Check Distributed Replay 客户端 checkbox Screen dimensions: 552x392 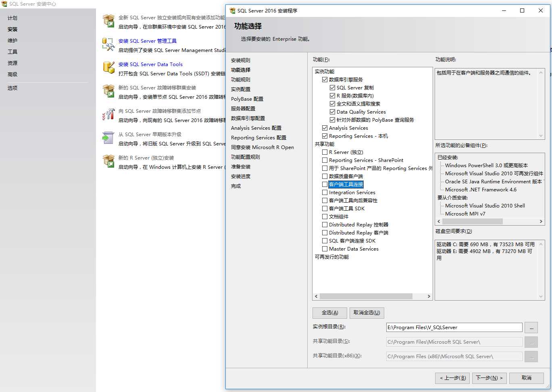click(325, 232)
